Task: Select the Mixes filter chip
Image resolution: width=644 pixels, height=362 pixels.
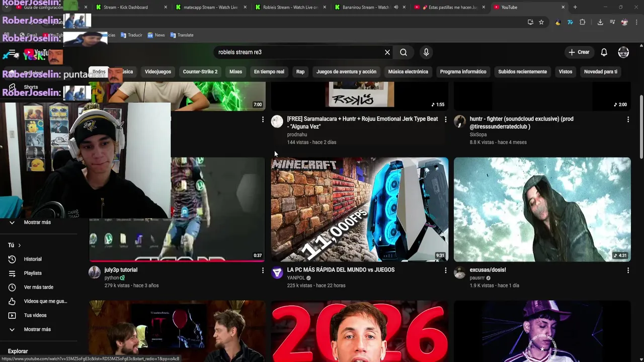Action: 235,71
